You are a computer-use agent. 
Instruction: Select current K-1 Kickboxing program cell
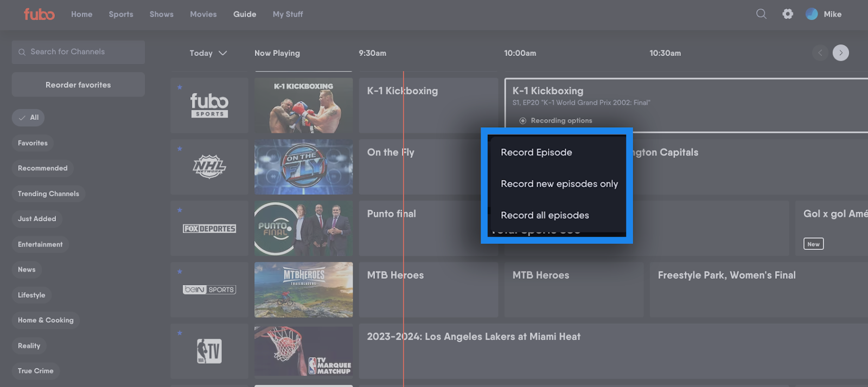pos(428,105)
